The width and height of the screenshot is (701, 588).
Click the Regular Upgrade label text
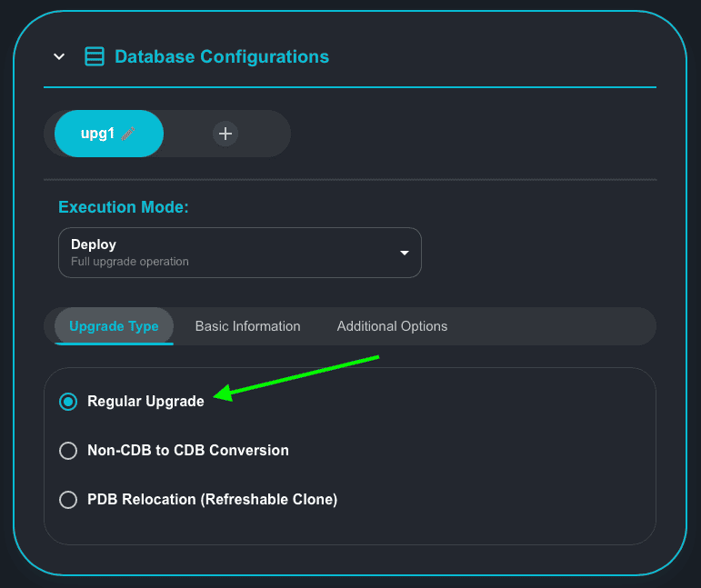point(145,402)
